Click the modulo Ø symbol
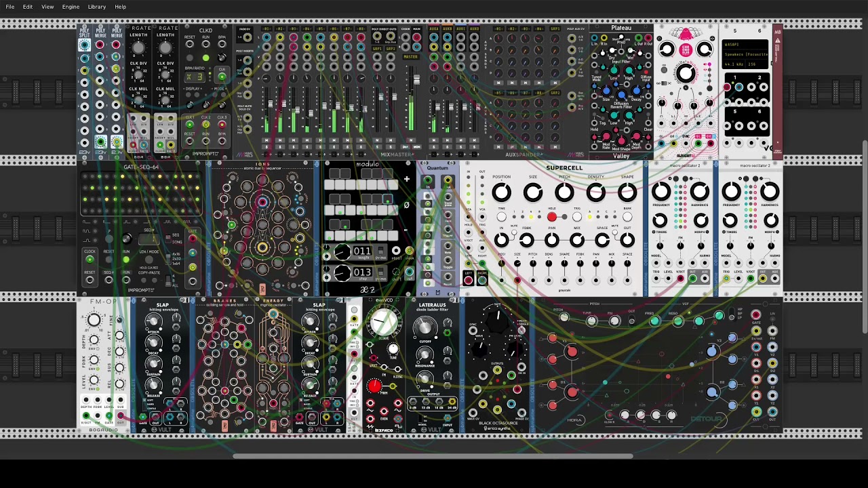The width and height of the screenshot is (868, 488). pos(406,205)
